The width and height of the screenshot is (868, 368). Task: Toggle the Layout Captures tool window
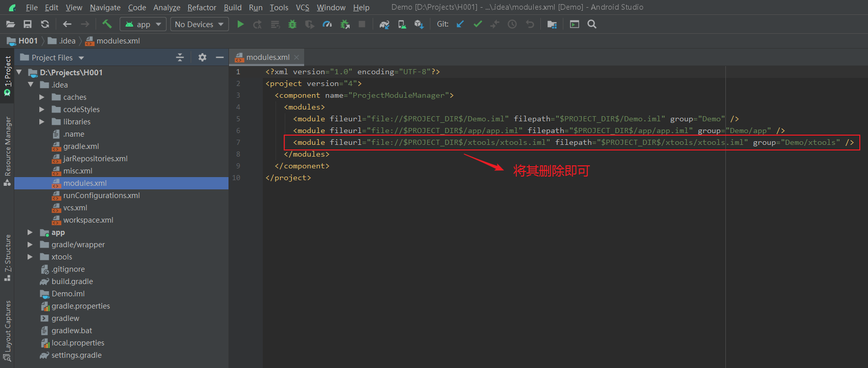pos(7,331)
